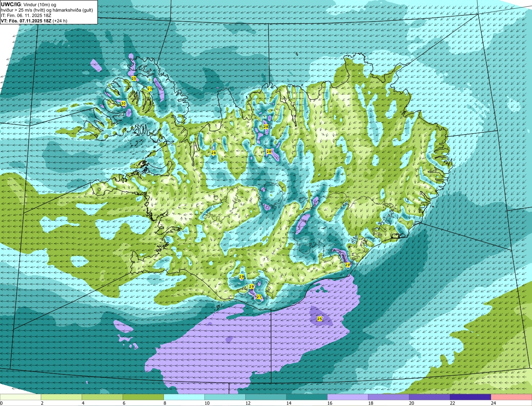532x406 pixels.
Task: Pick the pink above-24 m/s scale segment
Action: 512,397
